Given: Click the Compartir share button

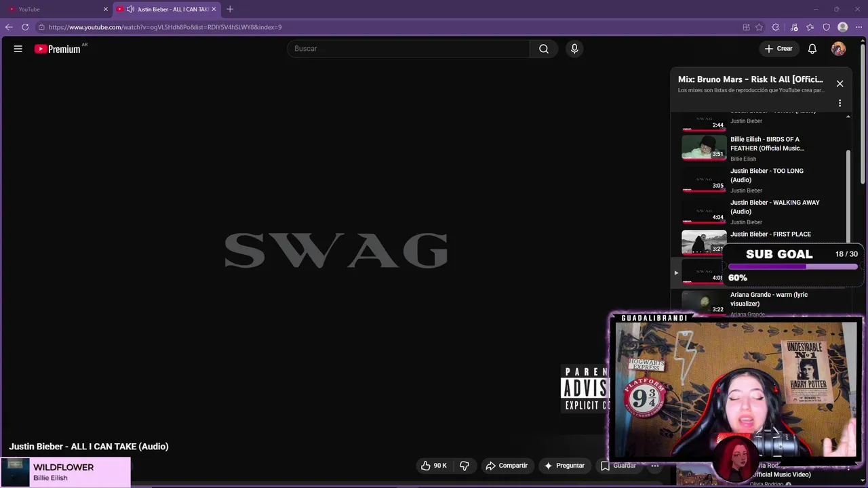Looking at the screenshot, I should 507,466.
